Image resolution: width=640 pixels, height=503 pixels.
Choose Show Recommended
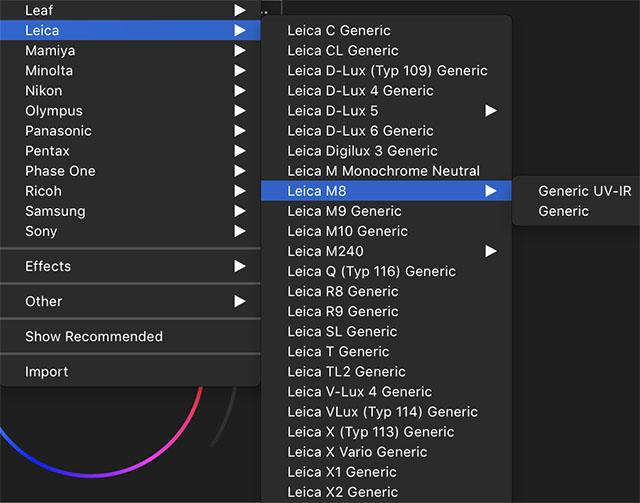130,336
